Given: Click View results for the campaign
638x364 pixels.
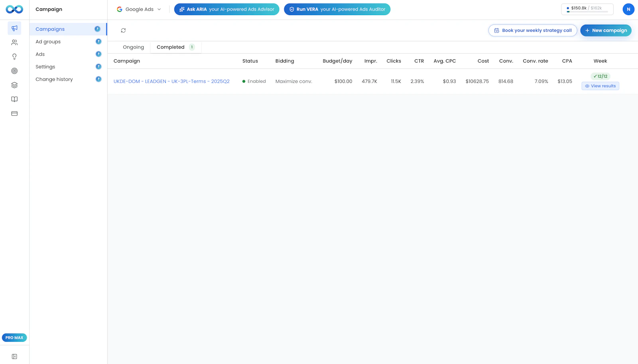Looking at the screenshot, I should pyautogui.click(x=600, y=86).
